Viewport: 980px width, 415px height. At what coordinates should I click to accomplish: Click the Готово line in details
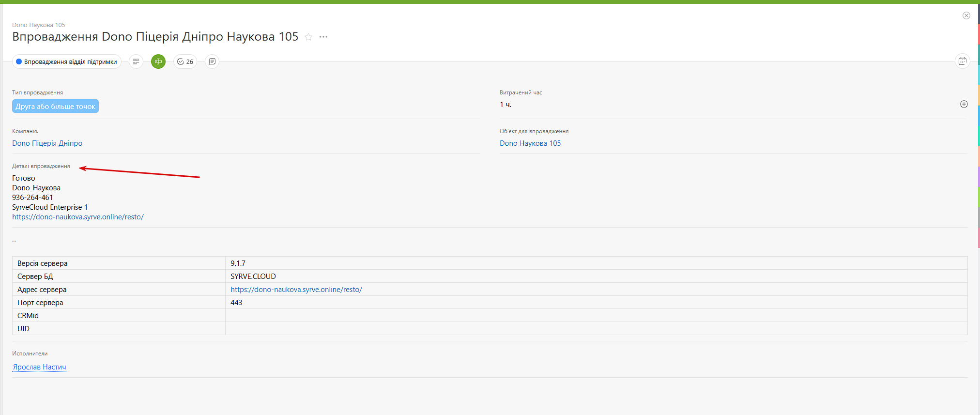pyautogui.click(x=24, y=178)
